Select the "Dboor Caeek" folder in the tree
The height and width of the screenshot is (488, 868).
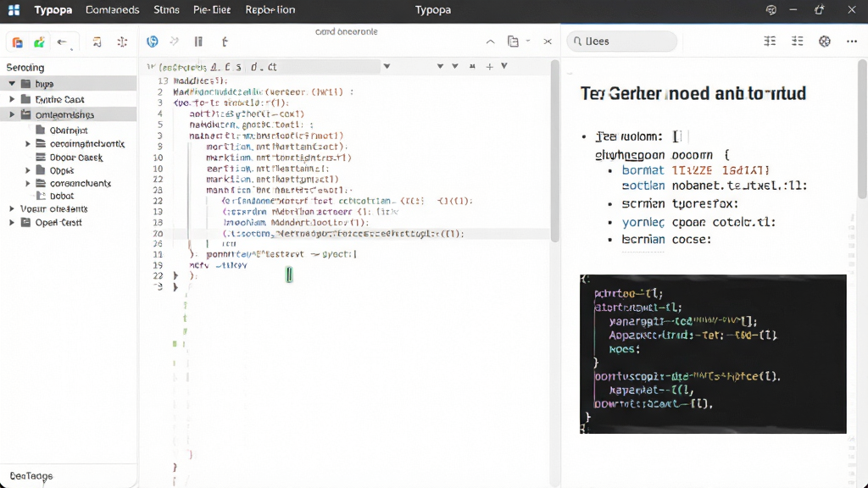(76, 158)
